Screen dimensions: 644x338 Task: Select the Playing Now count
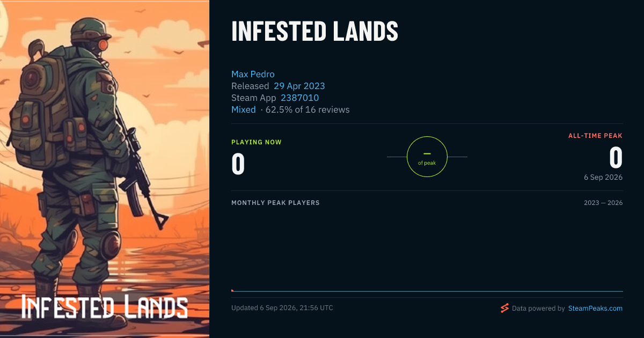238,164
